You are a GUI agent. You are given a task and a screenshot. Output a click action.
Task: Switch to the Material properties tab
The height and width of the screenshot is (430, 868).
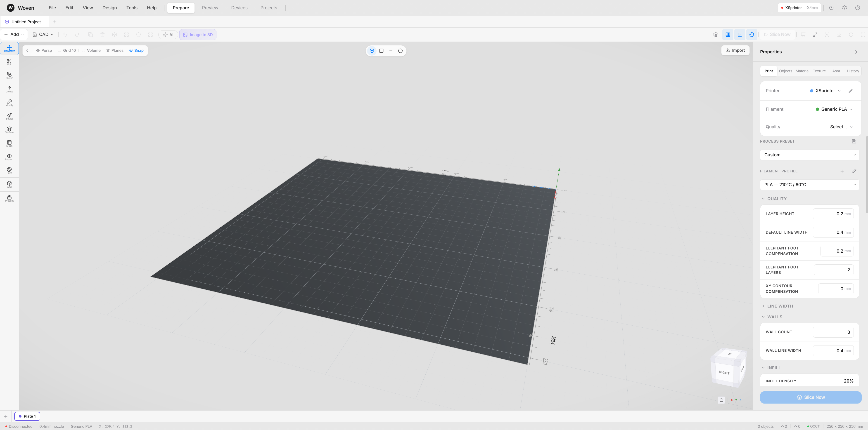coord(802,71)
